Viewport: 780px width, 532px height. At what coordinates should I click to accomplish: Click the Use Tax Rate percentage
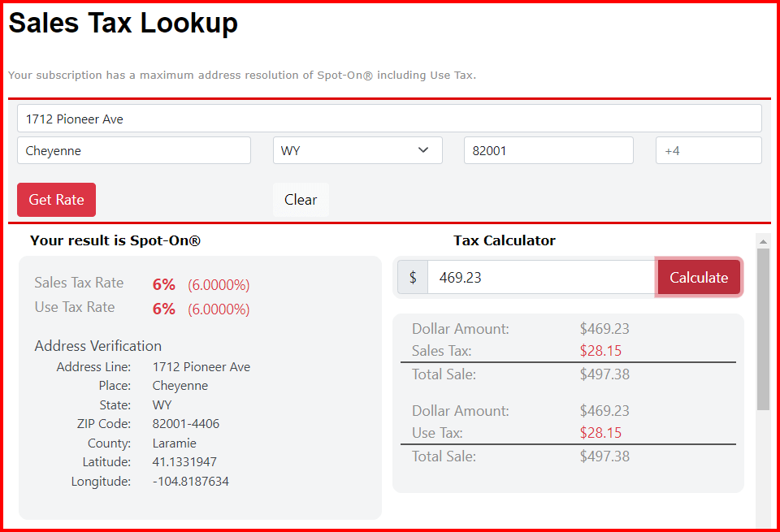163,309
